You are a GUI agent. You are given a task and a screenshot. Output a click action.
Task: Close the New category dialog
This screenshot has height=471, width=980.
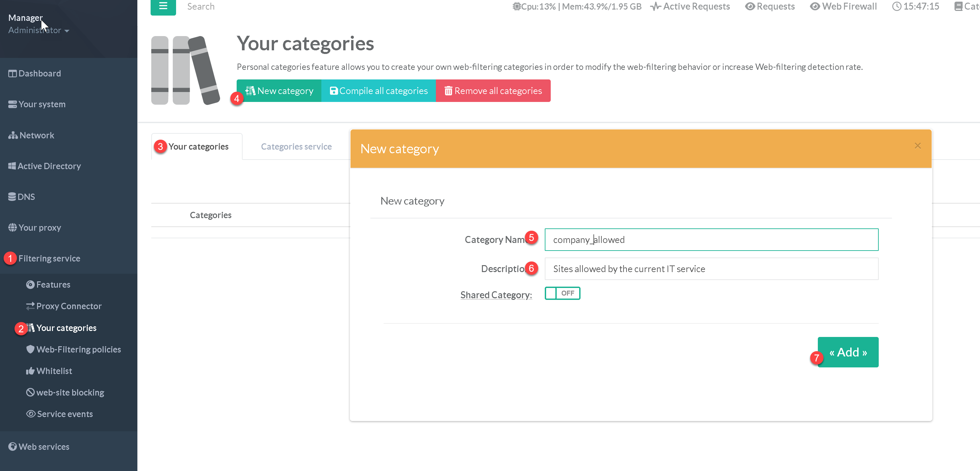pyautogui.click(x=917, y=146)
